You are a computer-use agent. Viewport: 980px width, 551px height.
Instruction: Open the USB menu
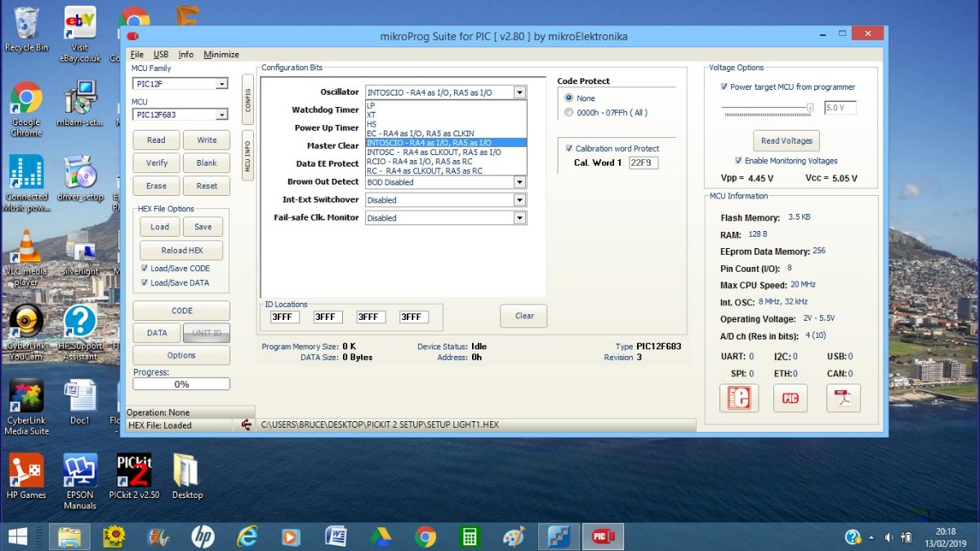(161, 55)
